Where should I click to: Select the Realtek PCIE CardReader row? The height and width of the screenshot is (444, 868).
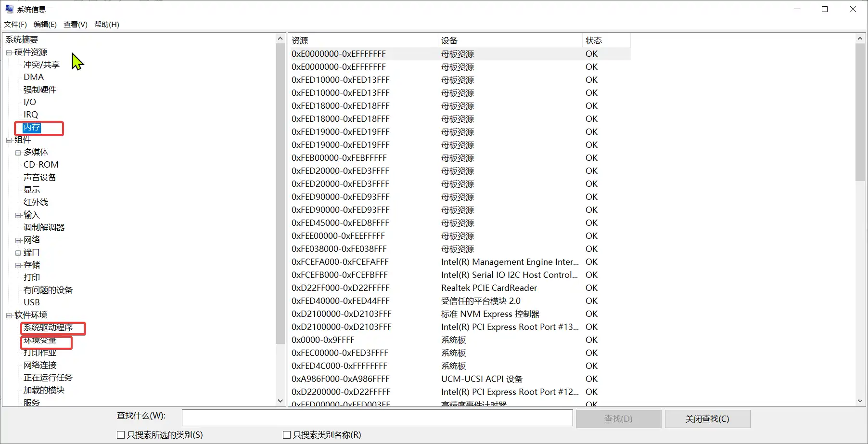click(x=489, y=288)
